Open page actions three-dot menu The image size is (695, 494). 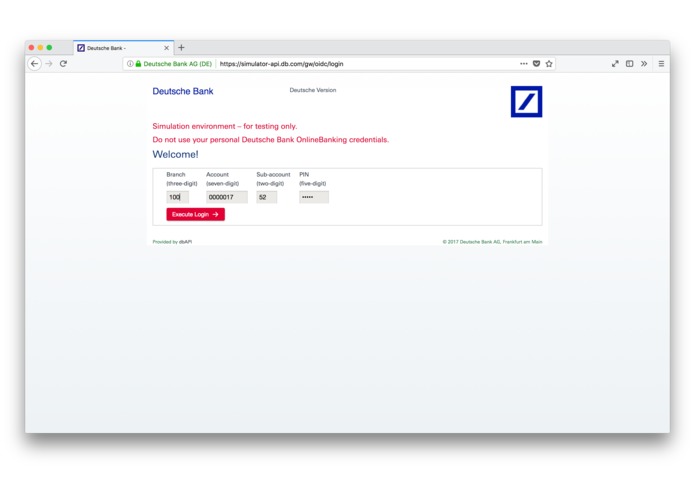point(524,64)
